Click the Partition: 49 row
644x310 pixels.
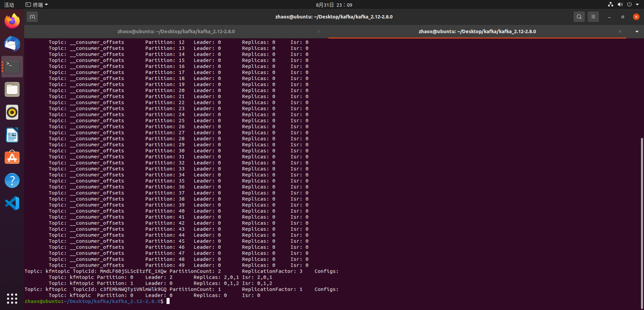179,265
